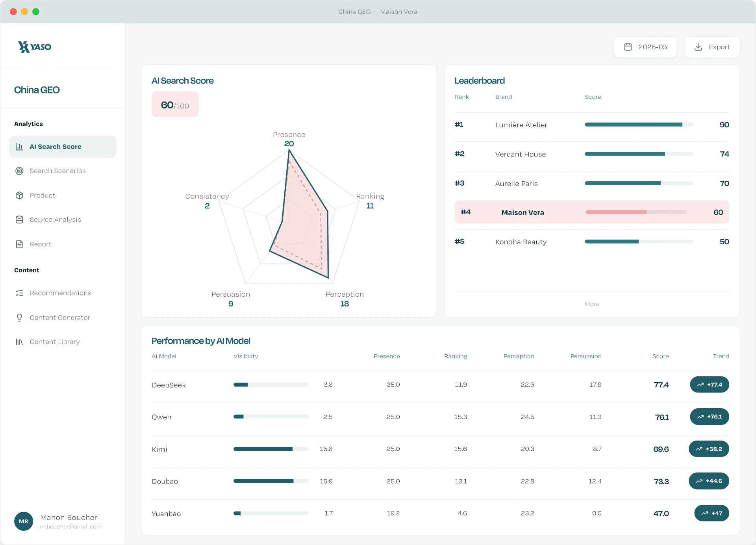Click the Ranking label on radar chart

point(370,196)
